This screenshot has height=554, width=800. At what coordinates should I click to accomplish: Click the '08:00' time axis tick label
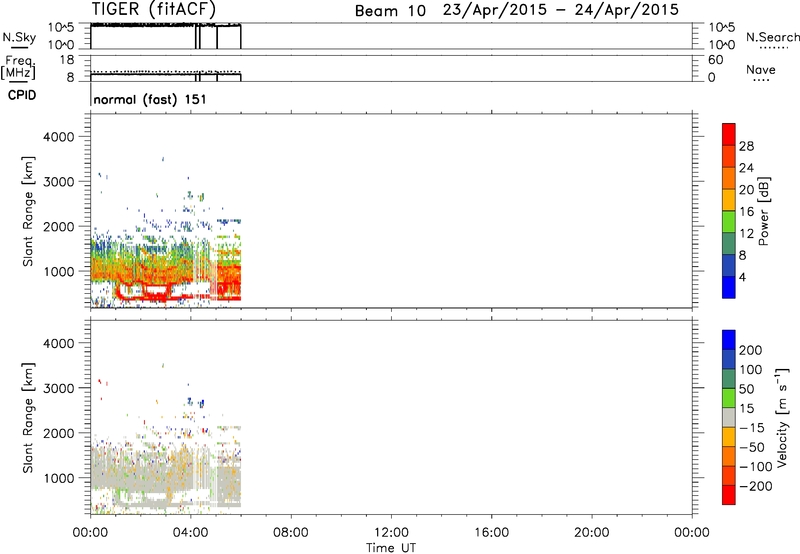(x=291, y=533)
